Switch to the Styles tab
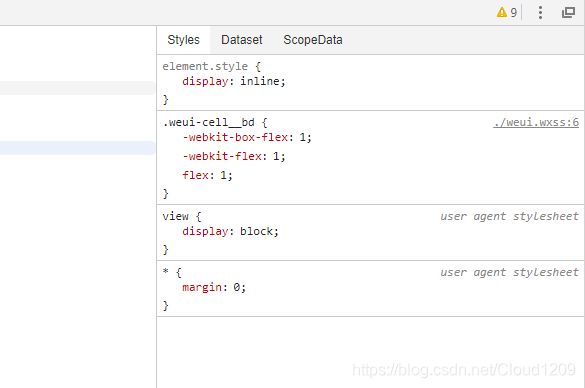Image resolution: width=585 pixels, height=388 pixels. click(x=183, y=40)
